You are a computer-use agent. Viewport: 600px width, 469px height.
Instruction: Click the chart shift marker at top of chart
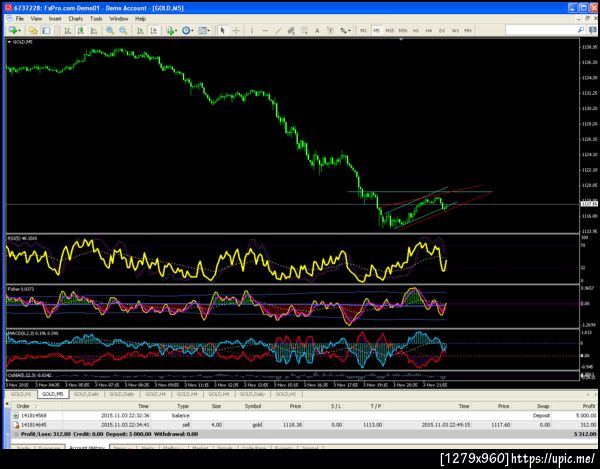tap(401, 39)
